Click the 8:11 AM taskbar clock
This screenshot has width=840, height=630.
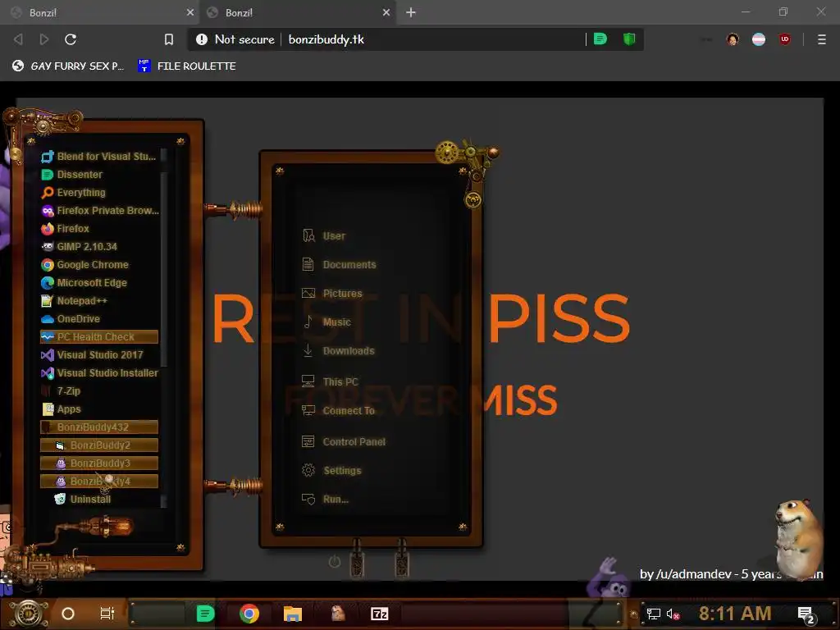(x=734, y=614)
